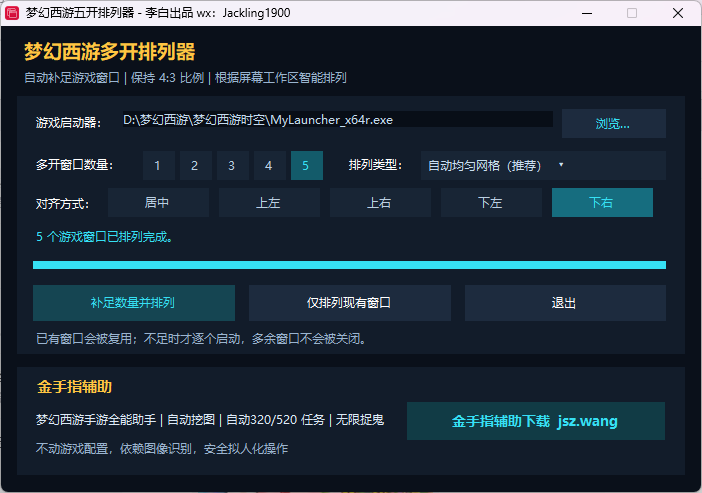702x493 pixels.
Task: Click the 梦幻西游多开排列器 heading
Action: coord(110,52)
